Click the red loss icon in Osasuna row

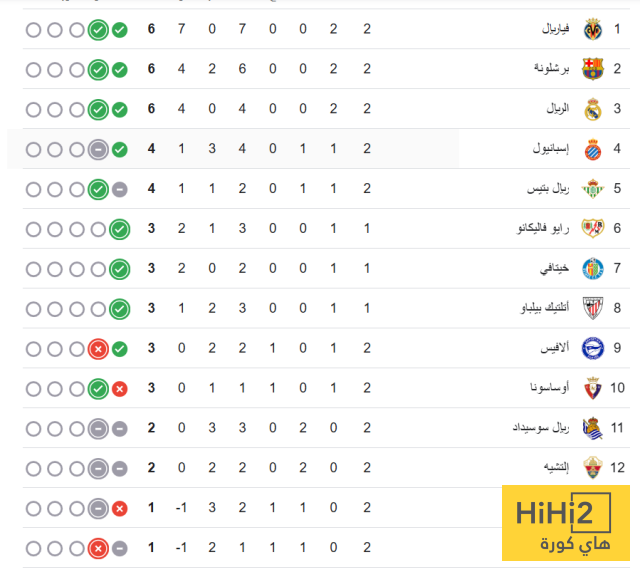click(120, 389)
